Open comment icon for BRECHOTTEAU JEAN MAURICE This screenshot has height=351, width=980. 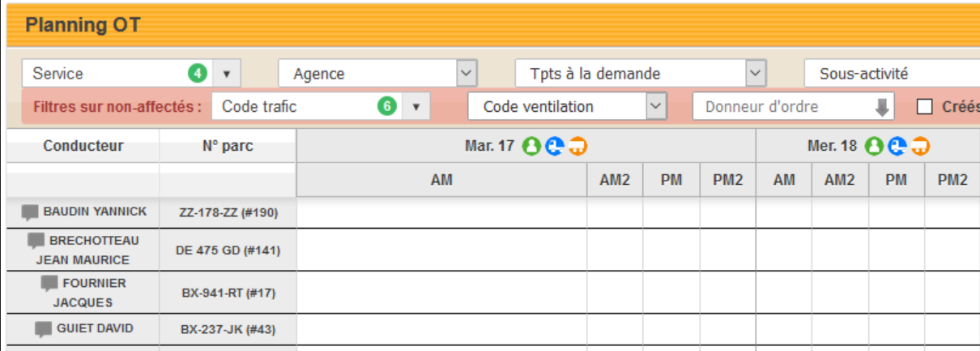pos(36,242)
